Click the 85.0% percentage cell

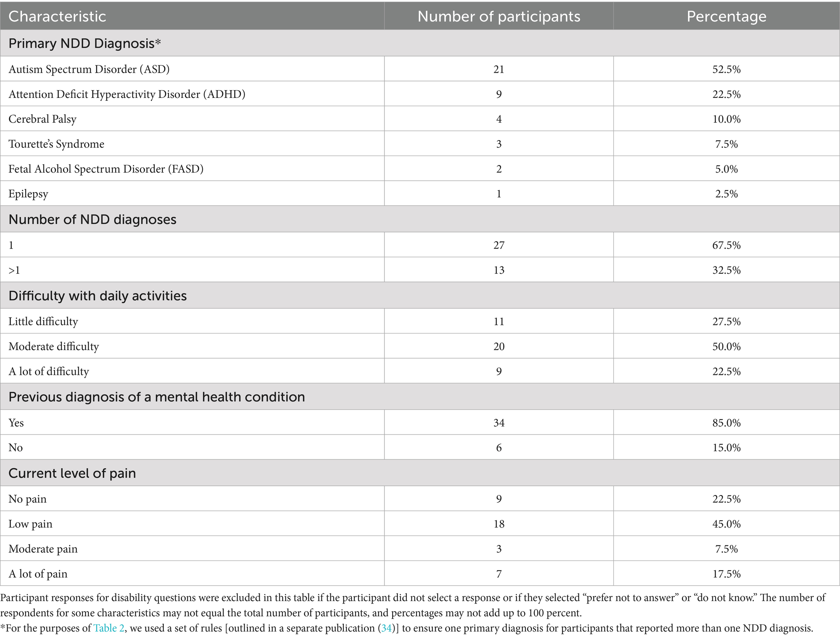[726, 423]
